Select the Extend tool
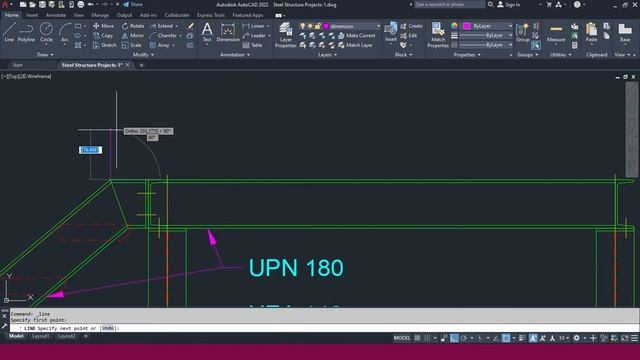 point(162,26)
